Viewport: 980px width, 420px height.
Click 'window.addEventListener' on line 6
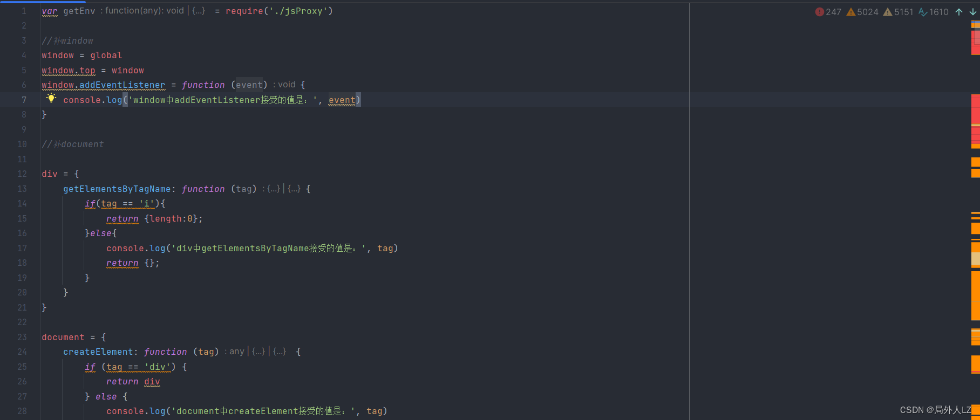[104, 85]
